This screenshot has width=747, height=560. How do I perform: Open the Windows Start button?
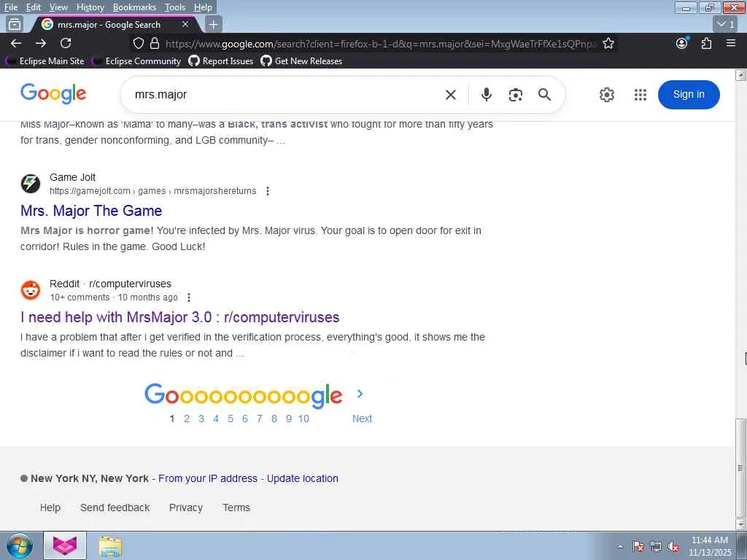coord(20,545)
